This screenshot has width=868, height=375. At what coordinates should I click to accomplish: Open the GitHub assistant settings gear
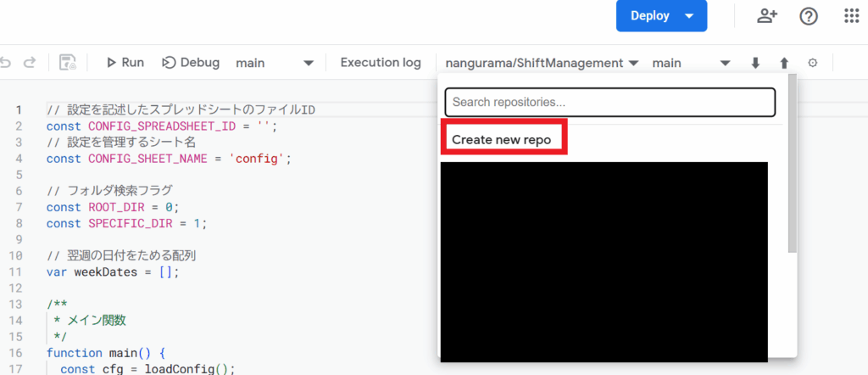(813, 63)
